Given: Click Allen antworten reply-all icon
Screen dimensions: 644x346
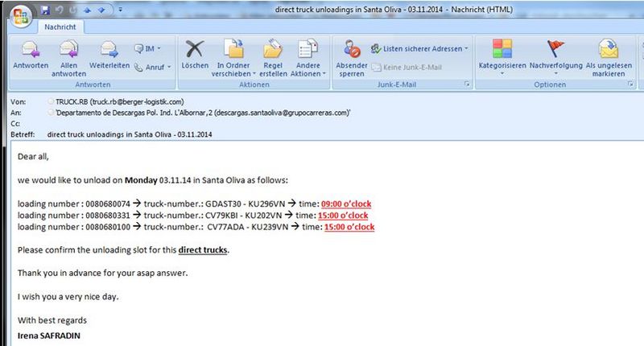Looking at the screenshot, I should click(x=68, y=58).
